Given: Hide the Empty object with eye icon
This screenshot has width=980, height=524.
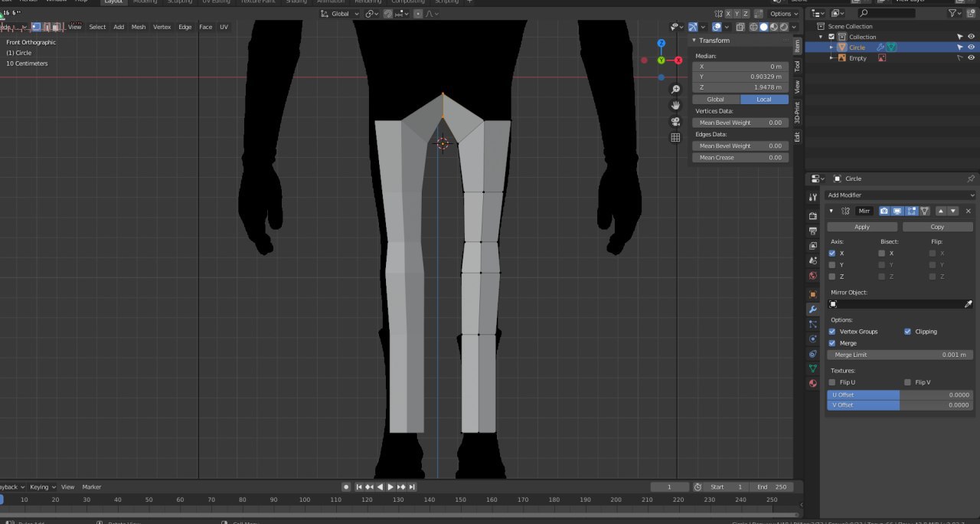Looking at the screenshot, I should 971,58.
